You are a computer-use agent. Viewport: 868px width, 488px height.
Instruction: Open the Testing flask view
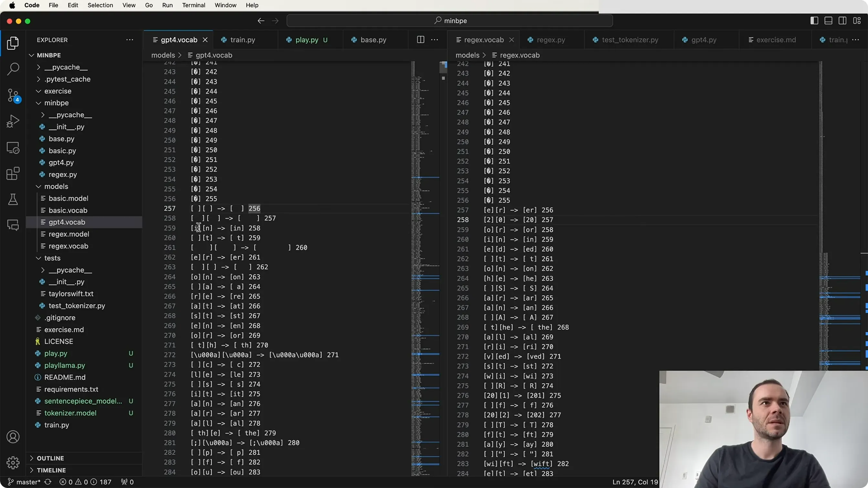click(x=13, y=199)
